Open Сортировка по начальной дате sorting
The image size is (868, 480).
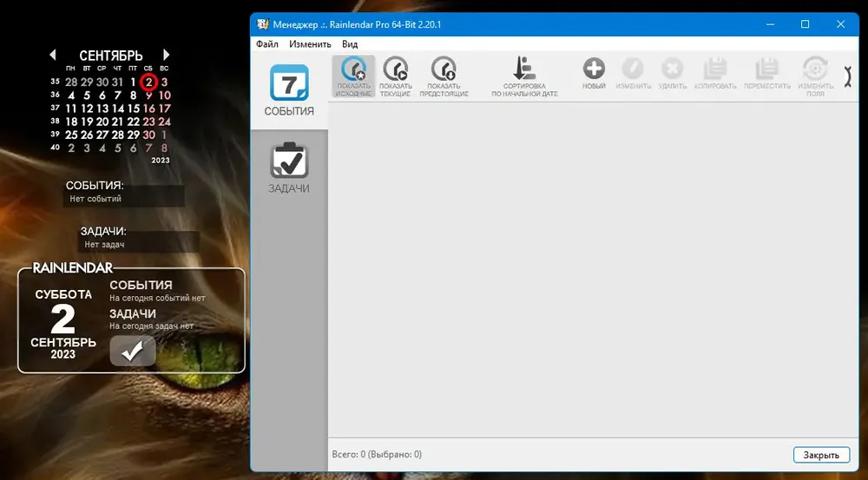pyautogui.click(x=524, y=76)
